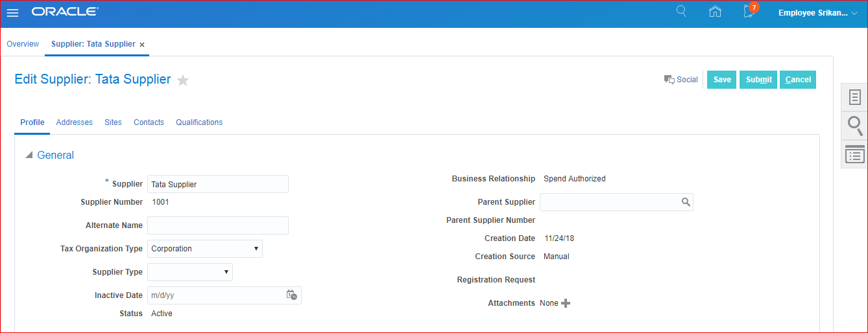This screenshot has height=333, width=868.
Task: Click the global search magnifier icon
Action: [x=681, y=12]
